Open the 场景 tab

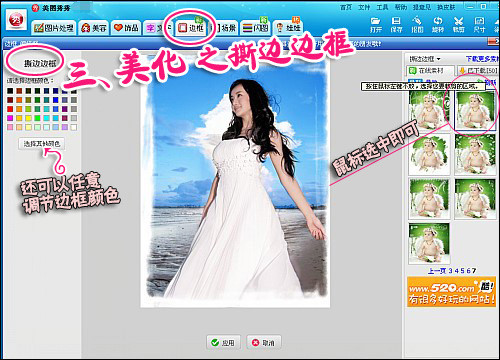point(225,28)
